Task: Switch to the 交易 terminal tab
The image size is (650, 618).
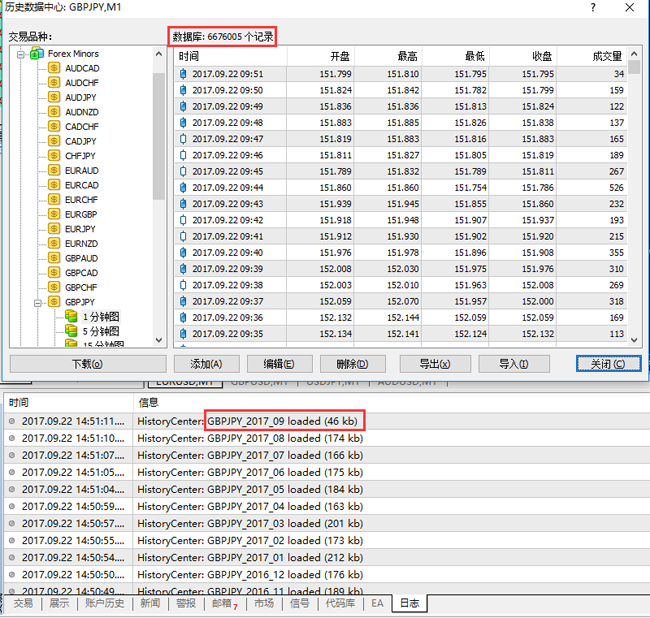Action: click(x=23, y=603)
